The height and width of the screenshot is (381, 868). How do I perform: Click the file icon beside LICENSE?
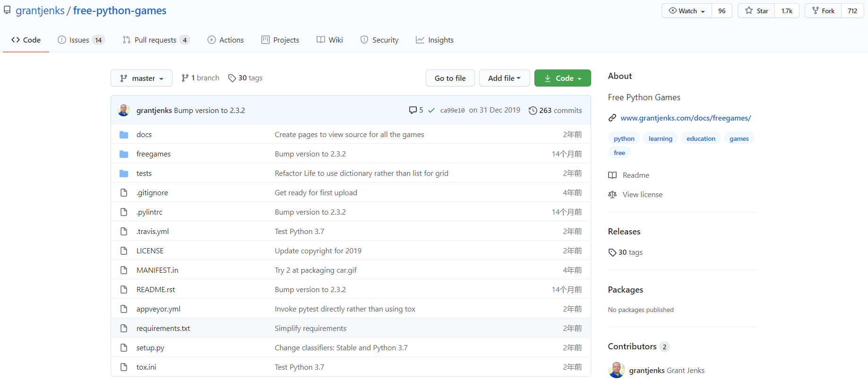pos(124,251)
